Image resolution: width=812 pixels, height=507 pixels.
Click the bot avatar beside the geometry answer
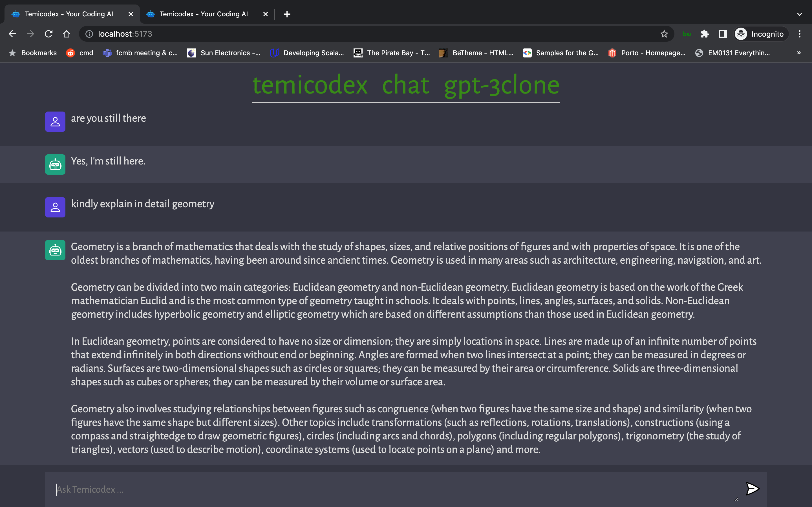[55, 250]
